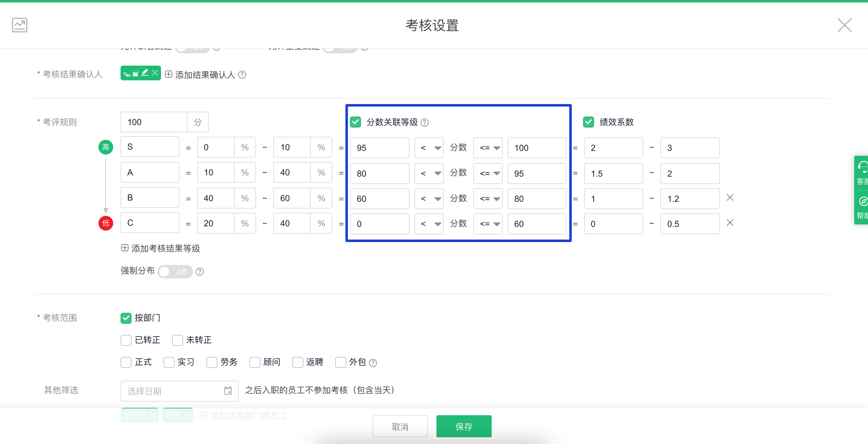Screen dimensions: 868x444
Task: Click the 保存 button
Action: coord(464,427)
